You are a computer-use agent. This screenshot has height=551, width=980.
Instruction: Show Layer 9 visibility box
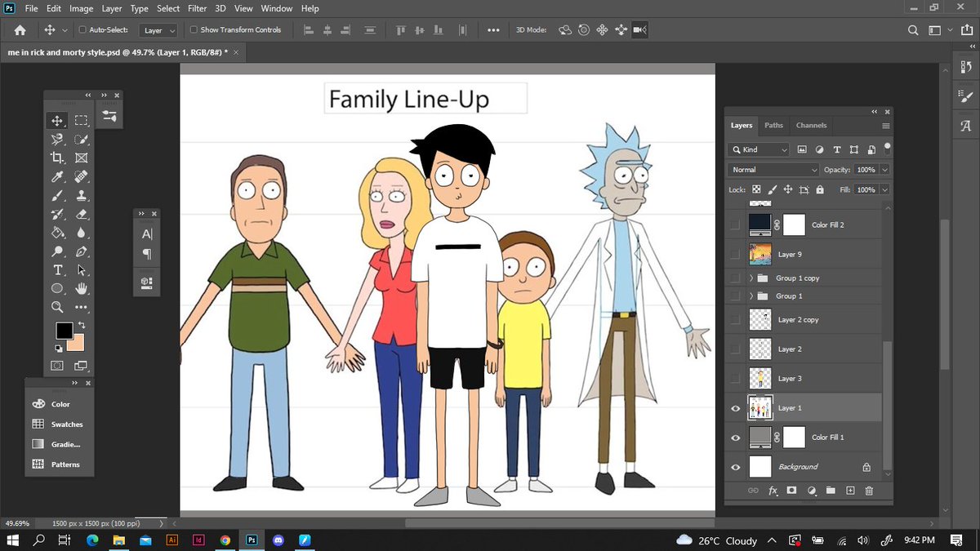tap(735, 254)
